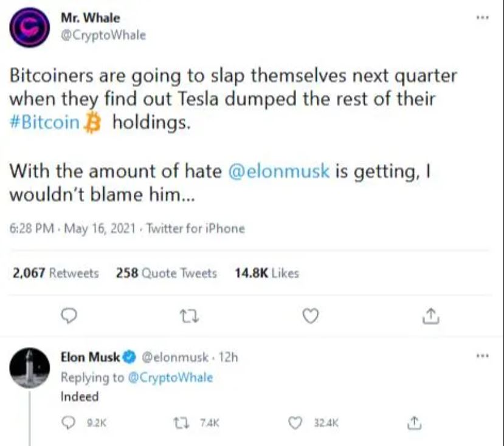Open the reply icon under Mr. Whale's tweet

[x=69, y=316]
